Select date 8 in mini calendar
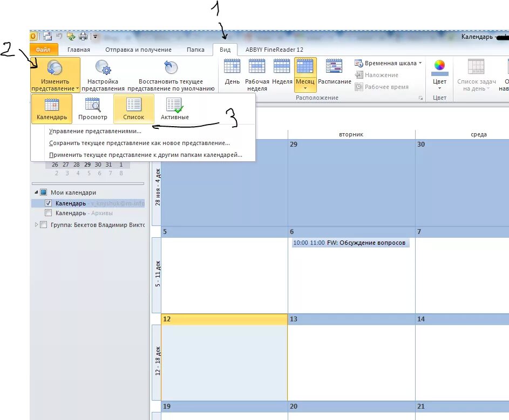This screenshot has height=420, width=509. pos(121,173)
